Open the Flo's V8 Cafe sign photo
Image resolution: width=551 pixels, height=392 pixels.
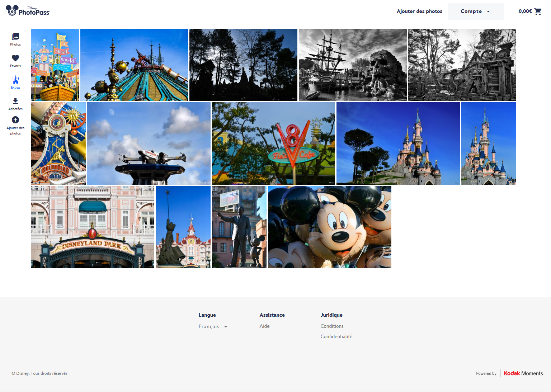pos(273,143)
